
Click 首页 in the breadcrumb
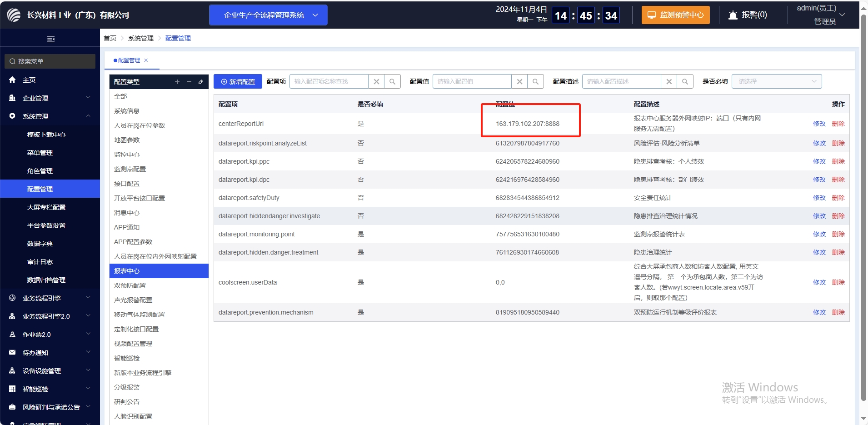pos(110,38)
